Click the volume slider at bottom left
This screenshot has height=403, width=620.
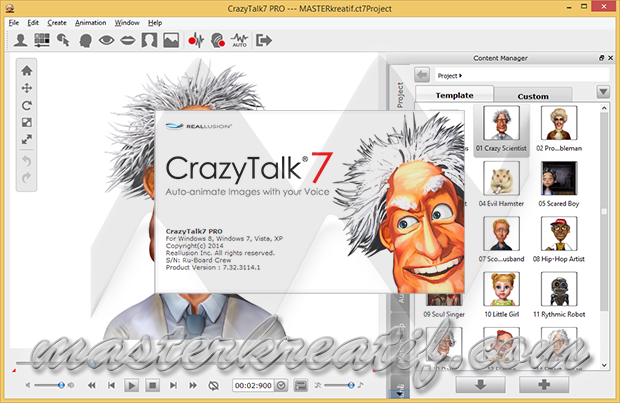(48, 385)
